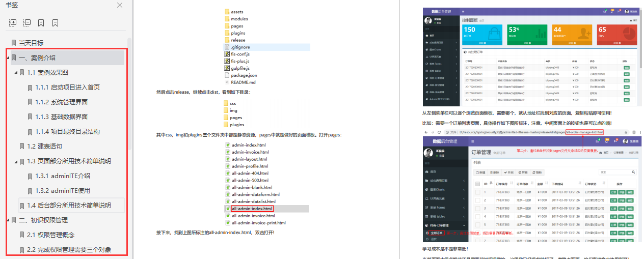Go to 二、初识权限管理 bookmark
The width and height of the screenshot is (644, 259).
(x=43, y=220)
